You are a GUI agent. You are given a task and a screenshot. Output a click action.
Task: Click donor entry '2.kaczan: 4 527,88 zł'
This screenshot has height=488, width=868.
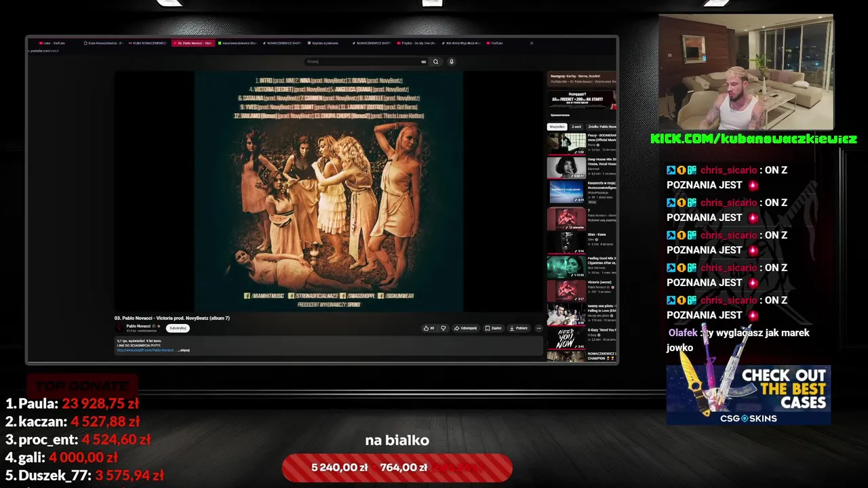click(x=73, y=421)
